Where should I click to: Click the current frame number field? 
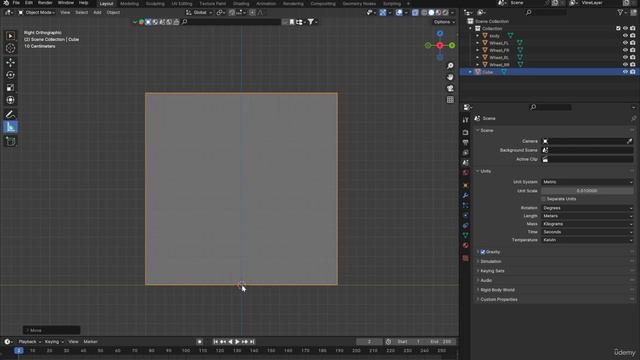point(369,342)
